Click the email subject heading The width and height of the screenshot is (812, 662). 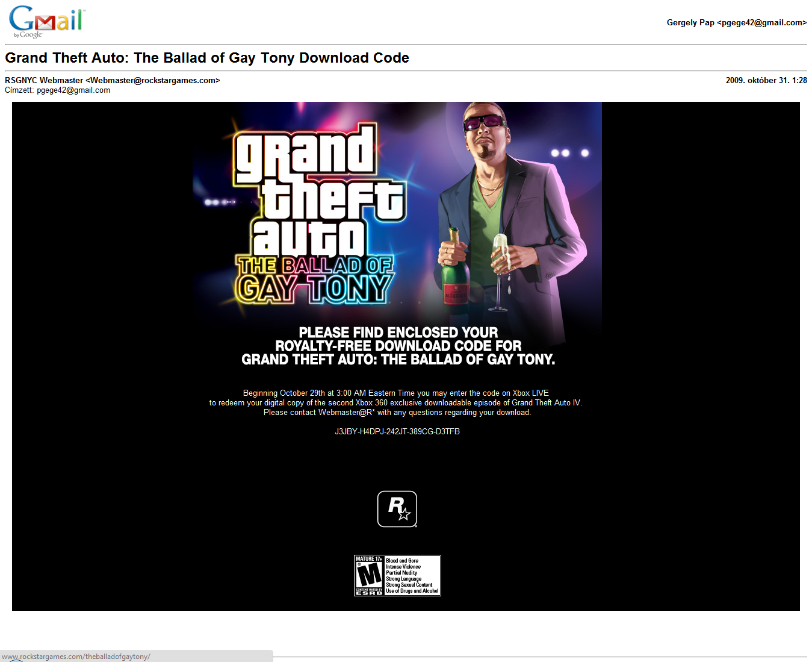pos(207,58)
